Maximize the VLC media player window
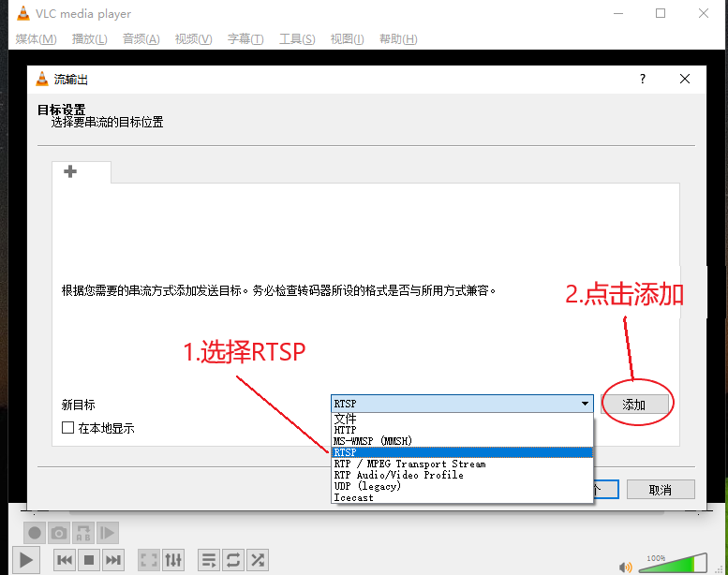This screenshot has height=575, width=728. pyautogui.click(x=661, y=13)
